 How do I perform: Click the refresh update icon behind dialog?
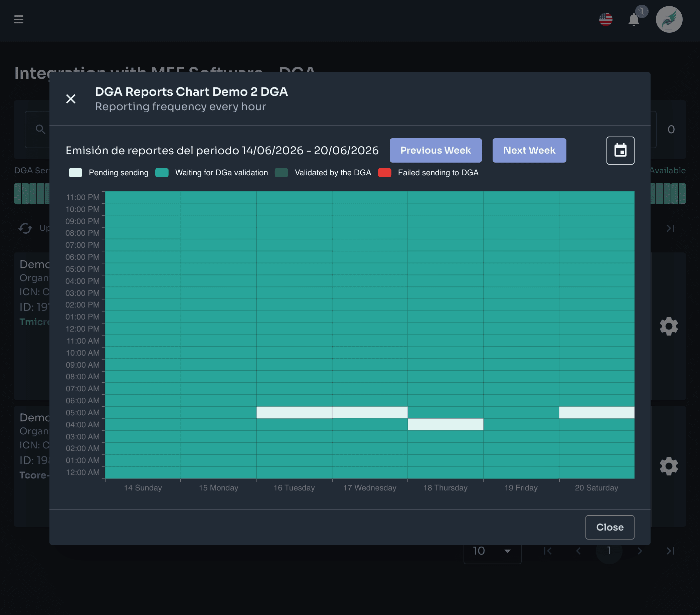pos(25,228)
